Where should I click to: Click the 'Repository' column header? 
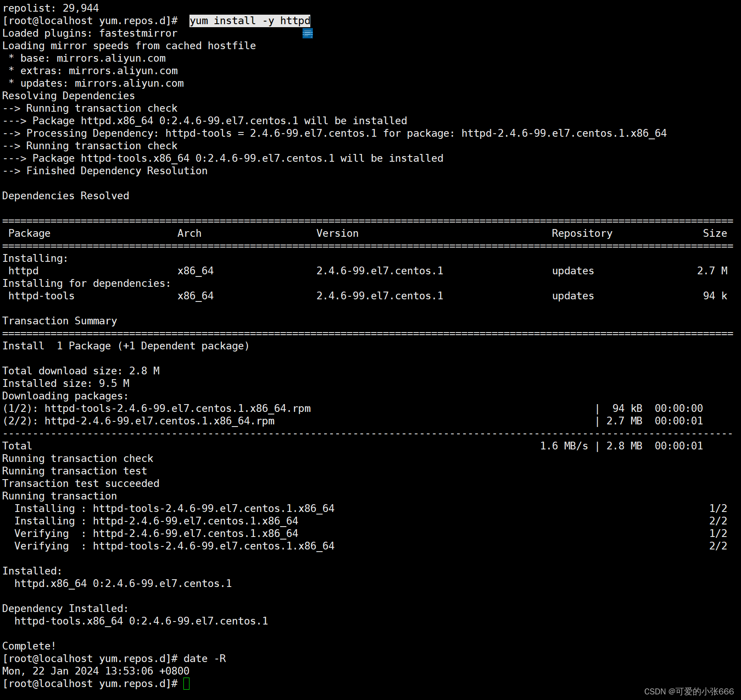[582, 233]
